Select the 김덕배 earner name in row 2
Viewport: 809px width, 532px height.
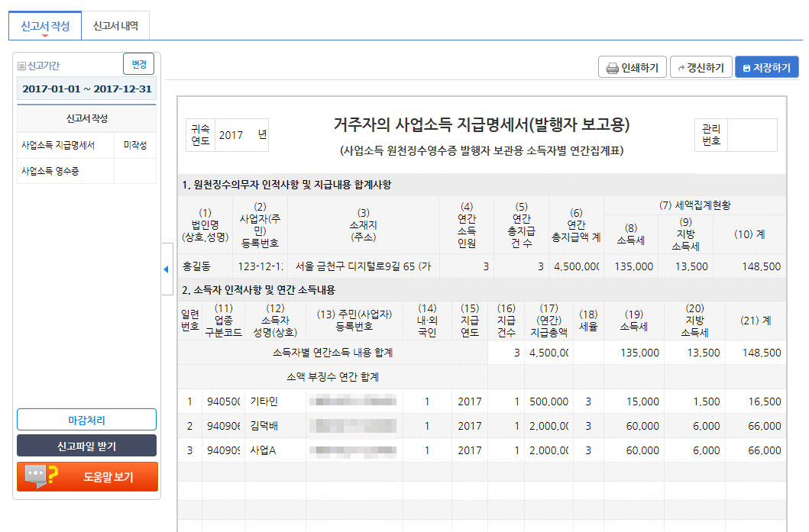275,426
